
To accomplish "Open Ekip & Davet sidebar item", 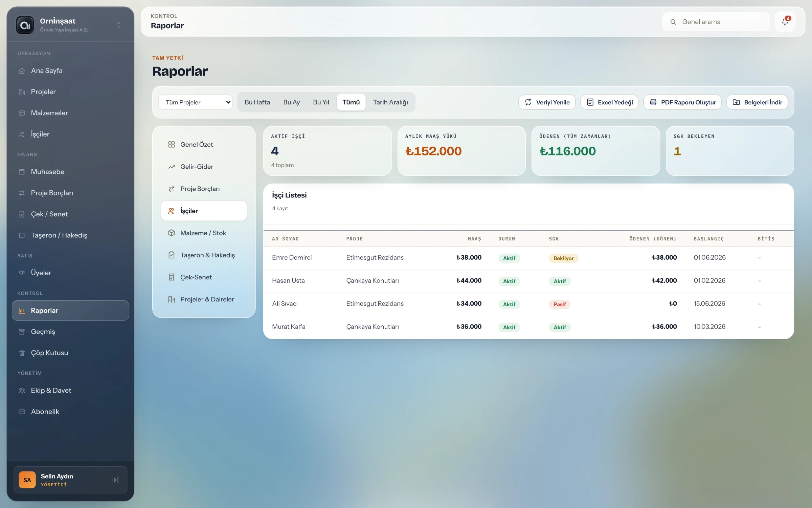I will pyautogui.click(x=70, y=391).
